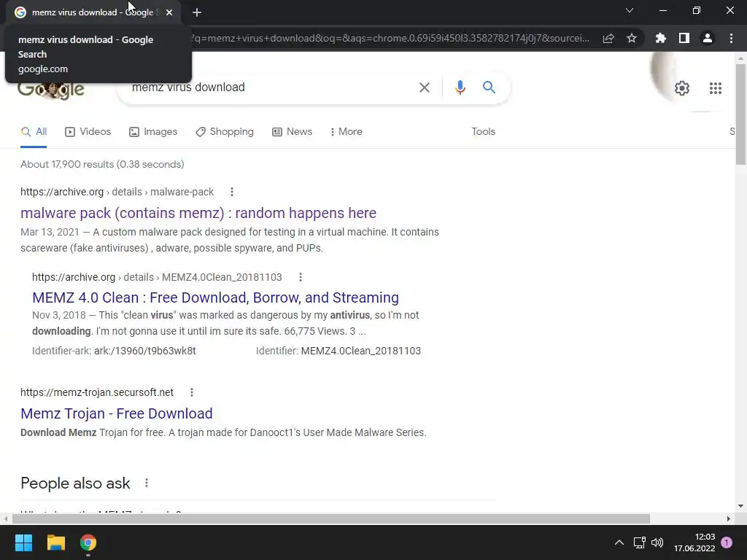Bookmark this page with the star icon
This screenshot has height=560, width=747.
pos(632,39)
